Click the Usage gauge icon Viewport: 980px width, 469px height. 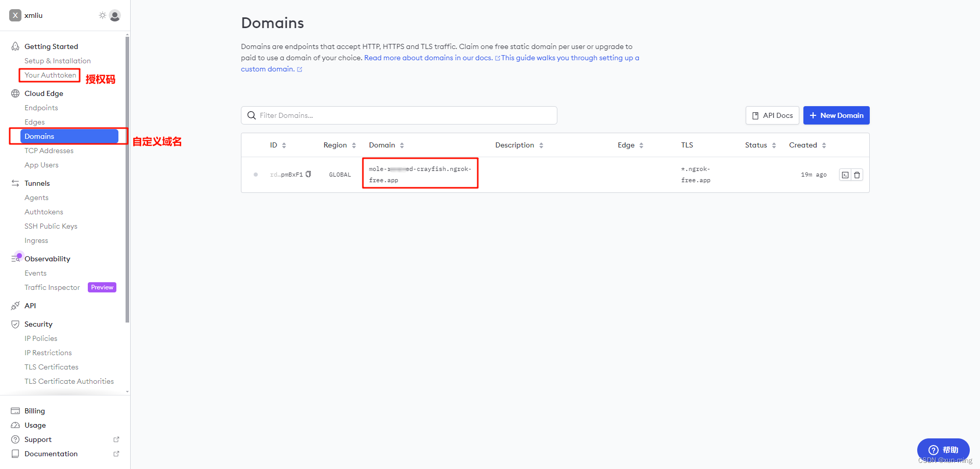[15, 425]
